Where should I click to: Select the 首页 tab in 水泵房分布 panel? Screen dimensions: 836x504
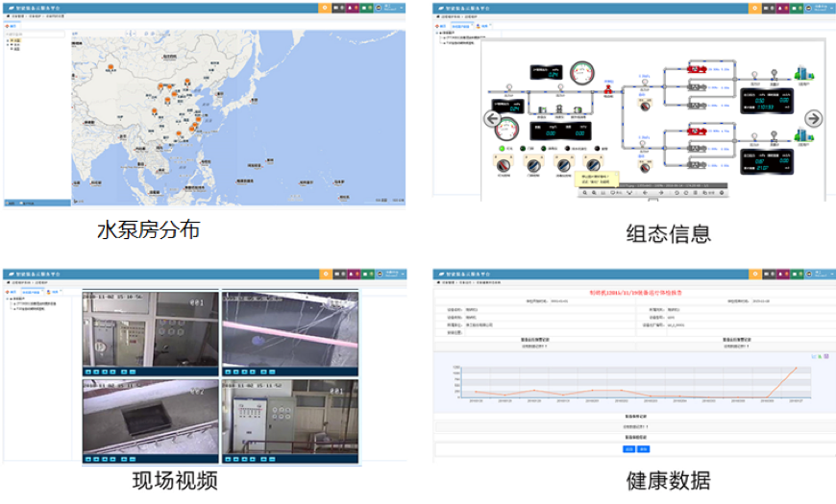[x=12, y=26]
